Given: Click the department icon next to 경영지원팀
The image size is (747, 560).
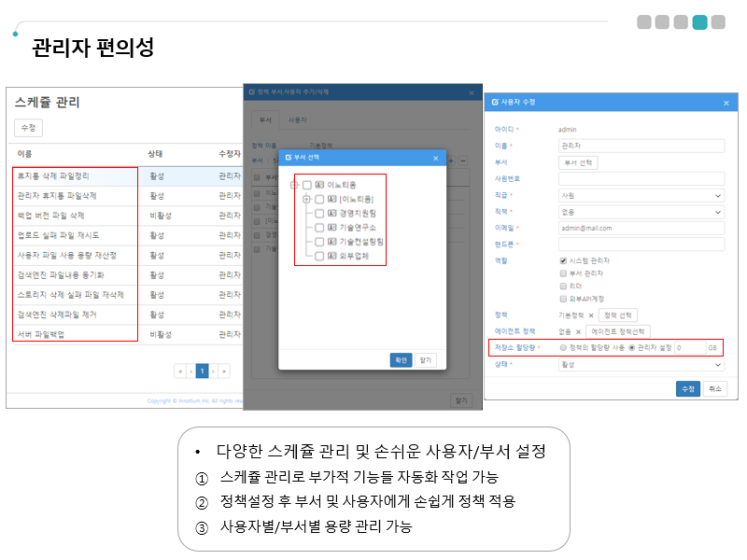Looking at the screenshot, I should click(x=332, y=214).
